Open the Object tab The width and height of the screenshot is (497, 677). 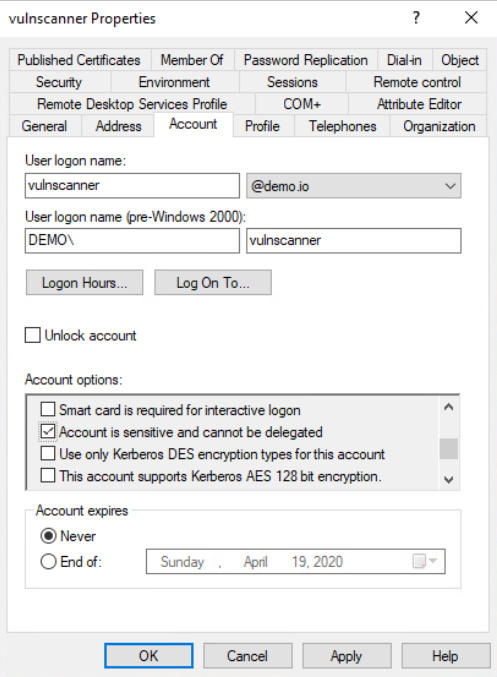pos(460,60)
